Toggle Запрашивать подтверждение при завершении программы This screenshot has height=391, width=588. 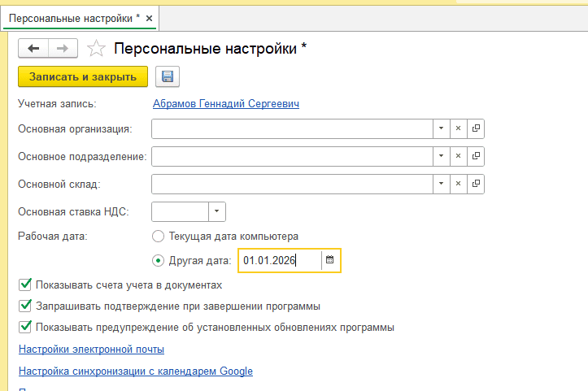point(24,306)
